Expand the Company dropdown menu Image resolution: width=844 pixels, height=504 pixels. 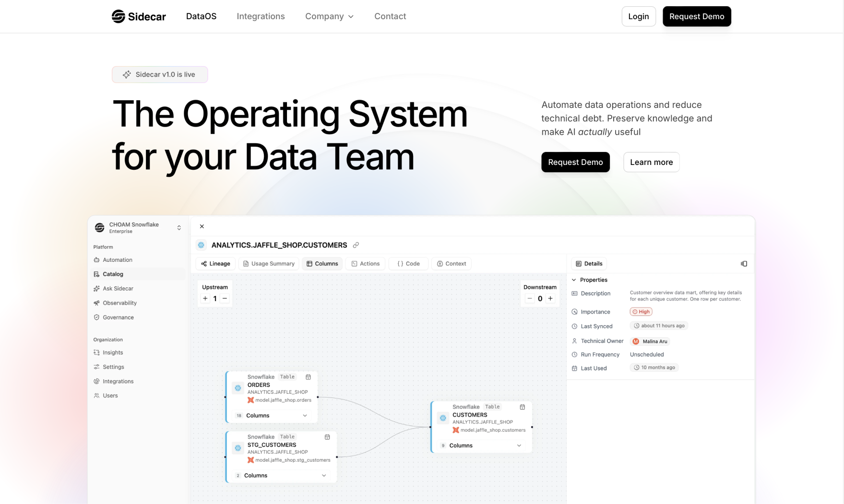(329, 16)
